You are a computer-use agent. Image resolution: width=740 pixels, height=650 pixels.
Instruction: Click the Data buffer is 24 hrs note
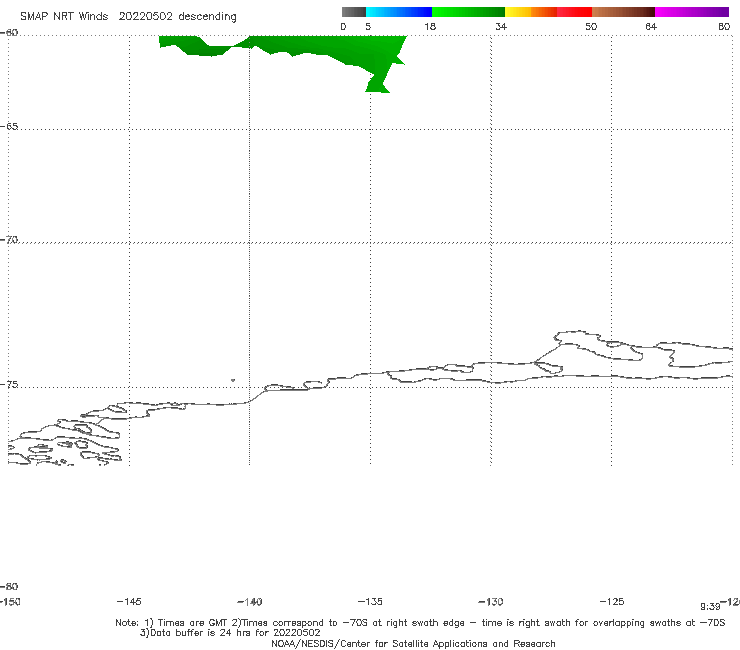pos(230,633)
